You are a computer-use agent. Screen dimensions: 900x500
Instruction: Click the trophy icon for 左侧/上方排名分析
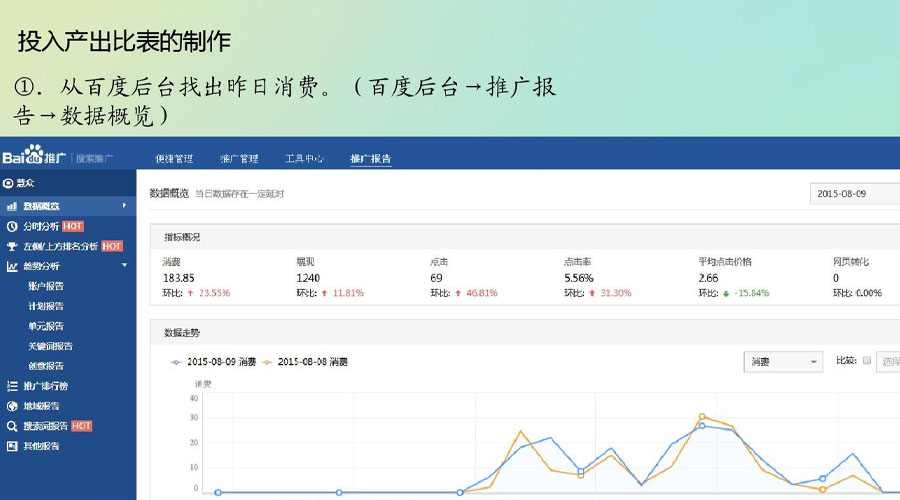[x=12, y=246]
